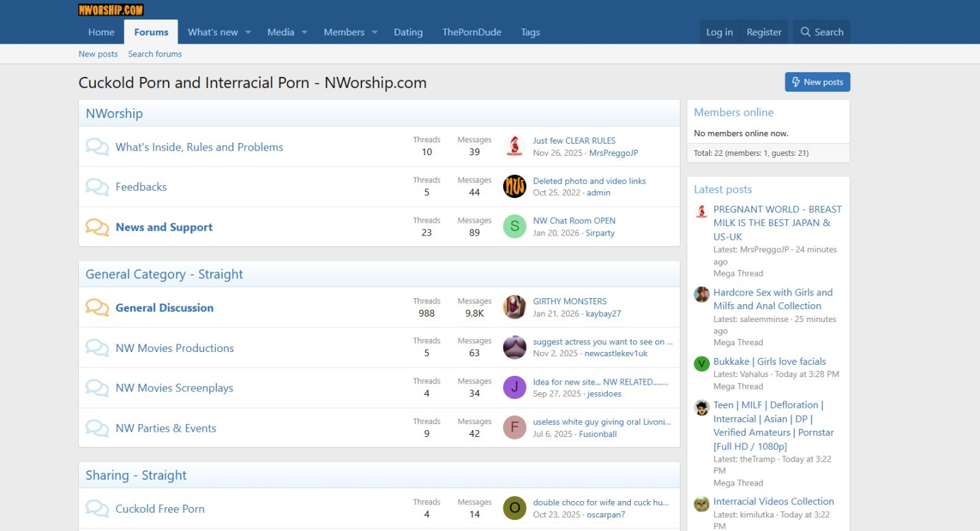
Task: Expand the Members dropdown arrow
Action: pos(374,32)
